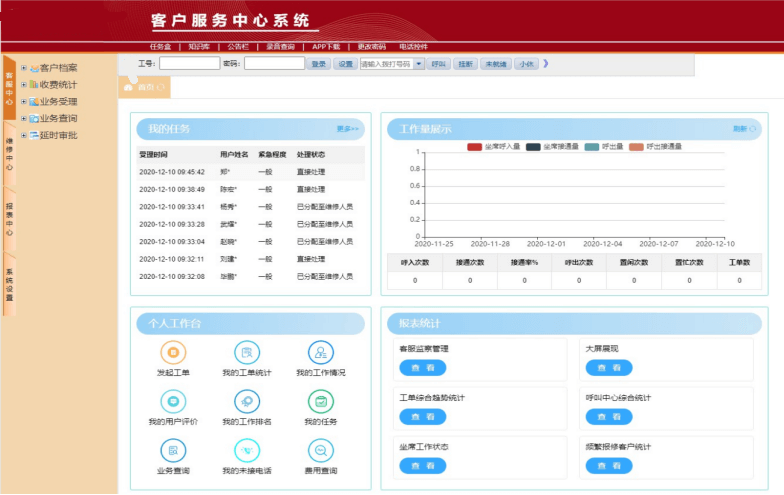Click the 密码 input field

(274, 64)
